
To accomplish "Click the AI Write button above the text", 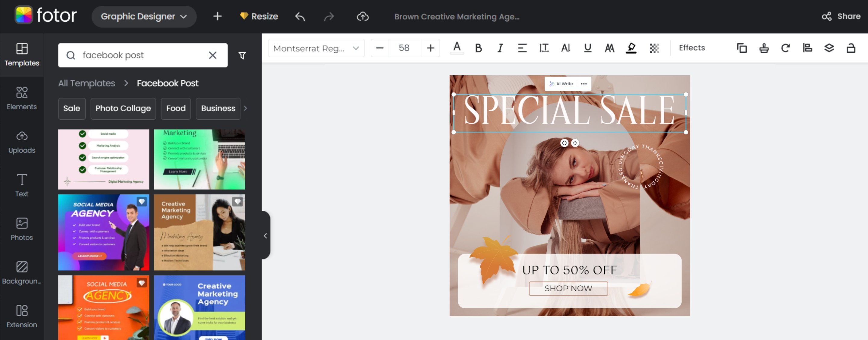I will coord(562,83).
